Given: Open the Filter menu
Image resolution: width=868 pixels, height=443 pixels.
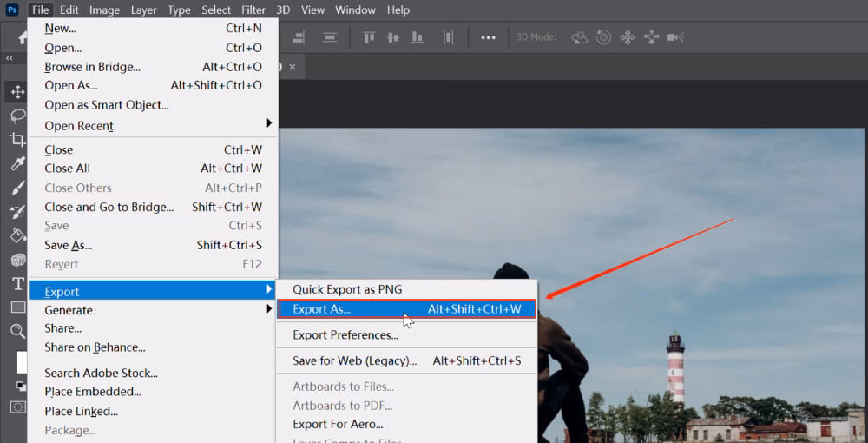Looking at the screenshot, I should (x=253, y=10).
